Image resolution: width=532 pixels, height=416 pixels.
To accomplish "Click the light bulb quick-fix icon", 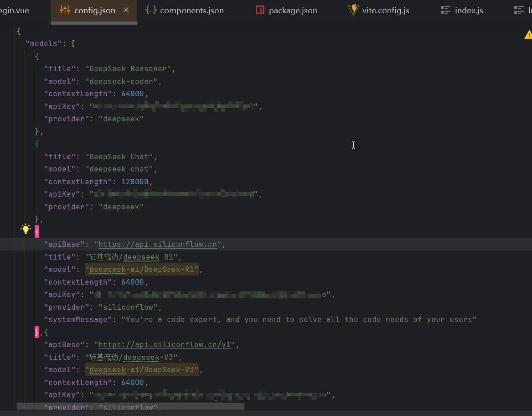I will pyautogui.click(x=26, y=229).
